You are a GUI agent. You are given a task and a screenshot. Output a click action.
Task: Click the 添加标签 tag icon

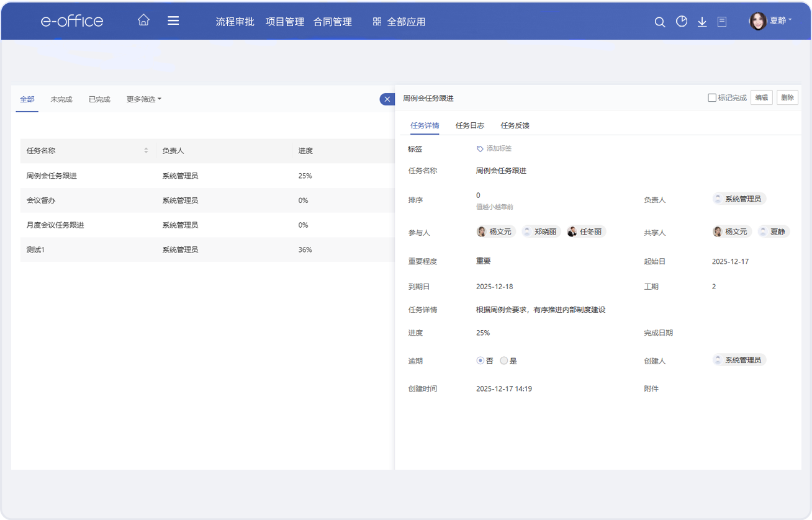point(480,149)
